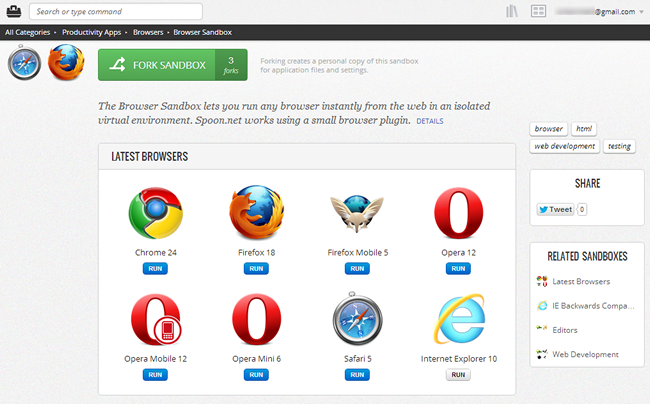Open Editors related sandbox
Image resolution: width=650 pixels, height=404 pixels.
[565, 330]
